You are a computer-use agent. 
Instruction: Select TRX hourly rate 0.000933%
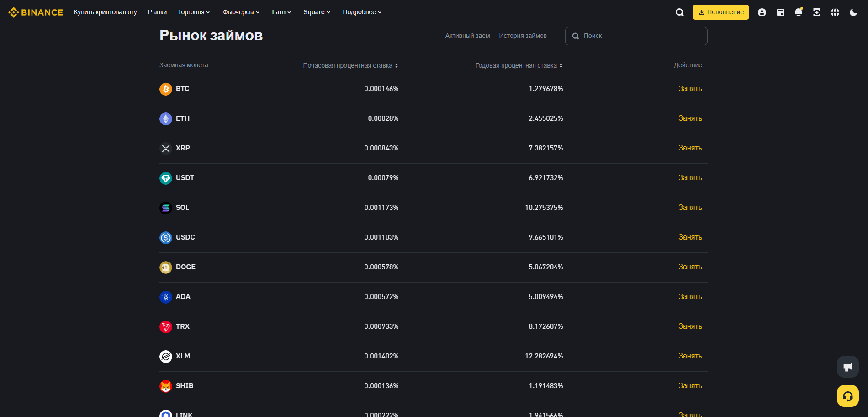tap(381, 326)
